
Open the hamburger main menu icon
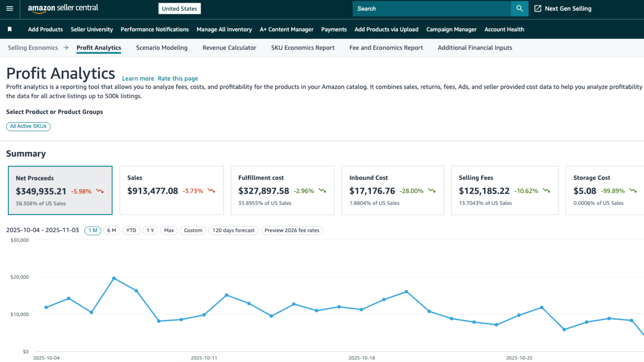[x=10, y=9]
